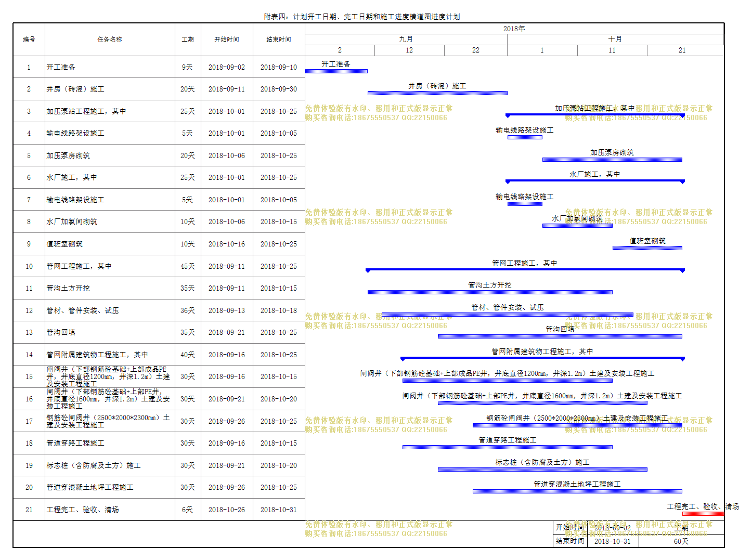Click the 十月 month header in timeline
The width and height of the screenshot is (739, 560).
click(615, 39)
